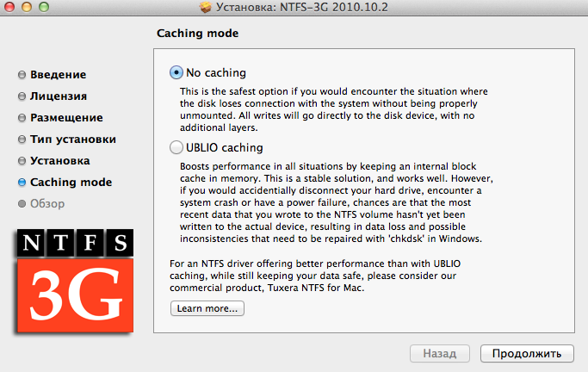Click the yellow minimize window button
Viewport: 588px width, 372px height.
[x=27, y=7]
